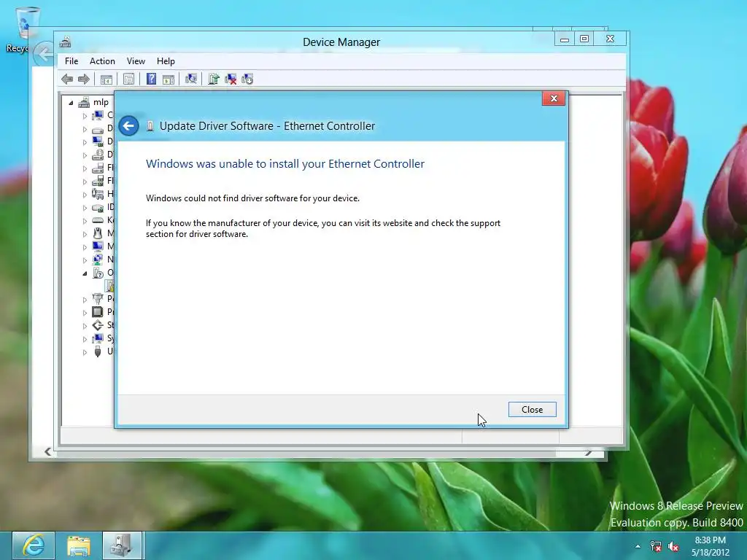Expand the Display adapters node

point(85,142)
